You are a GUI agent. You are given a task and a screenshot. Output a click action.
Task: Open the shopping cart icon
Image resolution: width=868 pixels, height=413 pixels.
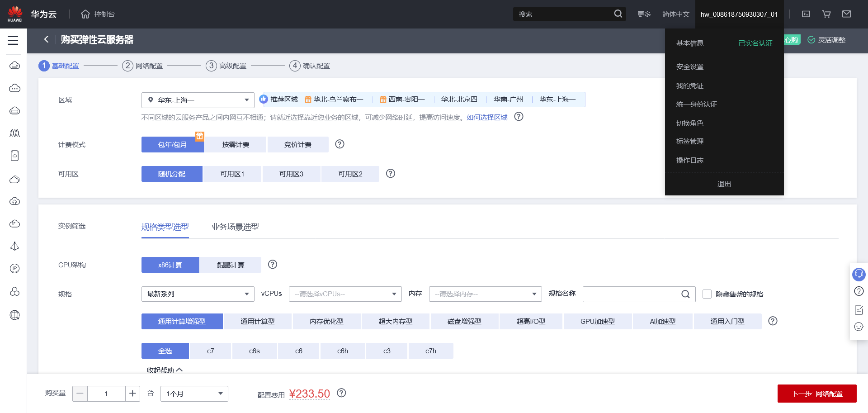point(826,14)
